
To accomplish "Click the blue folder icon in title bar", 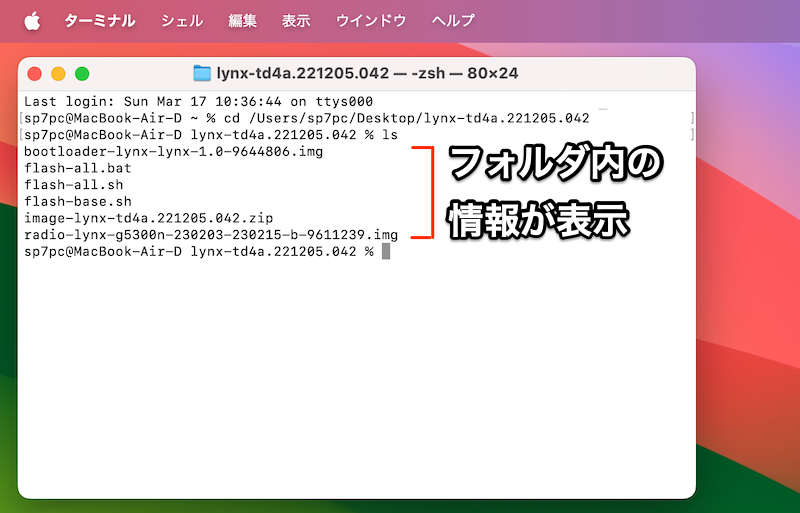I will tap(202, 73).
